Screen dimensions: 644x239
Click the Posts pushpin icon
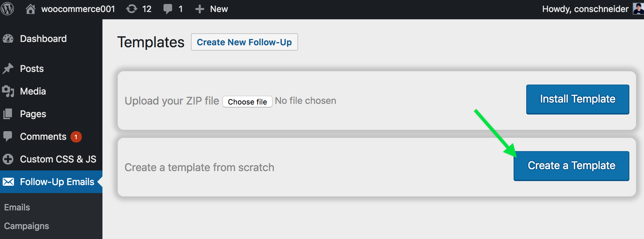tap(8, 69)
